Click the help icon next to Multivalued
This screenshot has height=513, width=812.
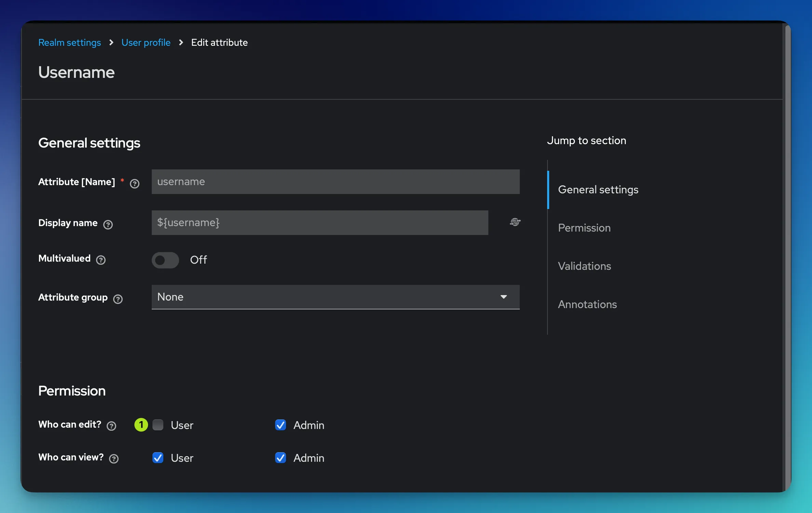100,258
